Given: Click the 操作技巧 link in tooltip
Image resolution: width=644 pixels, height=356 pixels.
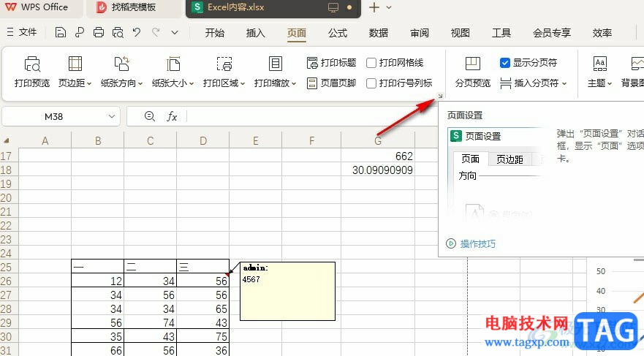Looking at the screenshot, I should pyautogui.click(x=477, y=243).
